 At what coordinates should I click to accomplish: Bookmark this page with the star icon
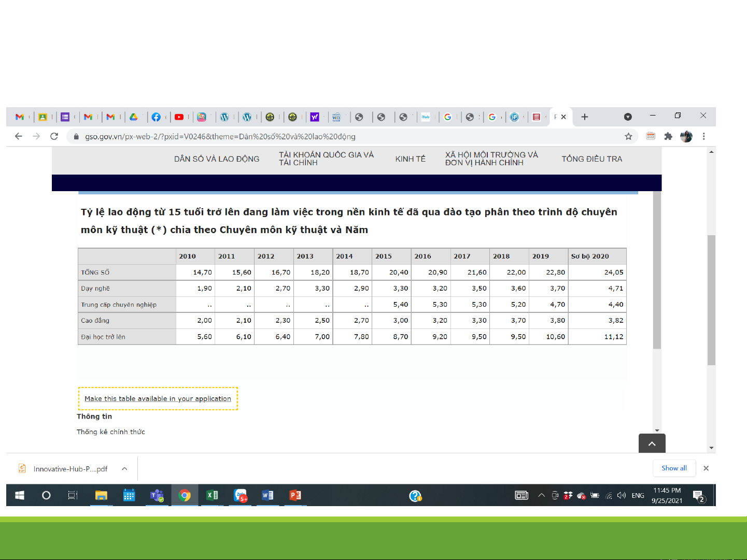pos(628,136)
